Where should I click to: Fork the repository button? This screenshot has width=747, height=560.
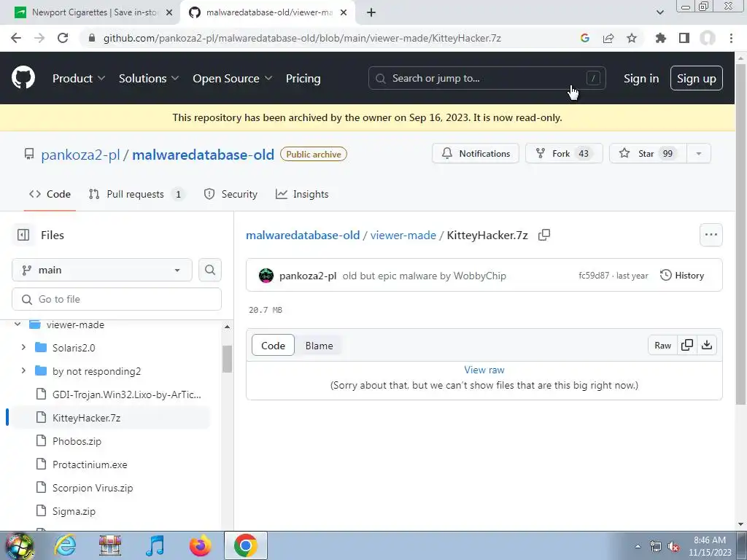pyautogui.click(x=564, y=154)
